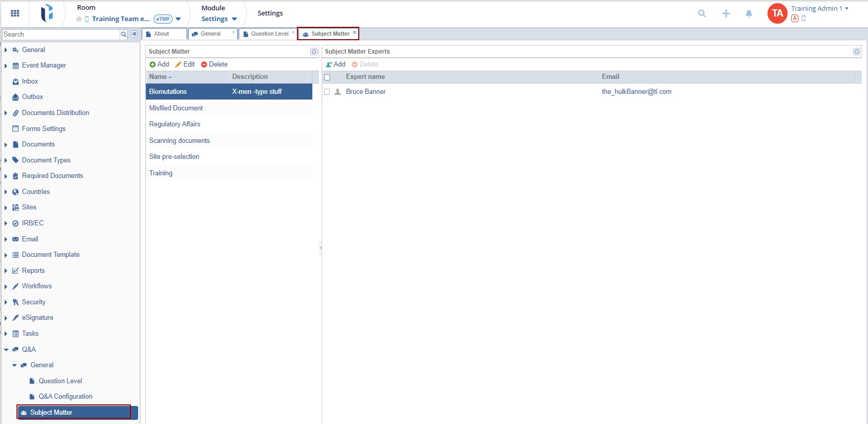Click the sidebar Search input field
The width and height of the screenshot is (868, 424).
[x=61, y=35]
